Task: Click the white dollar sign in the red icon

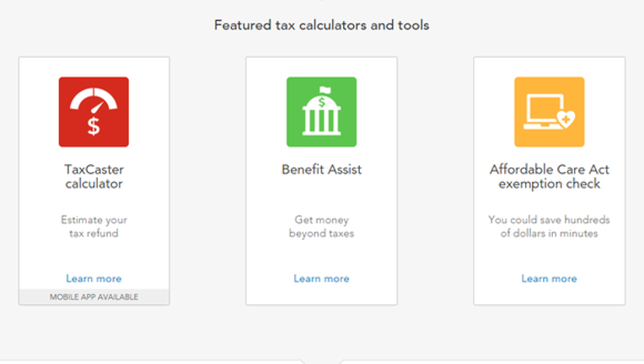Action: (94, 126)
